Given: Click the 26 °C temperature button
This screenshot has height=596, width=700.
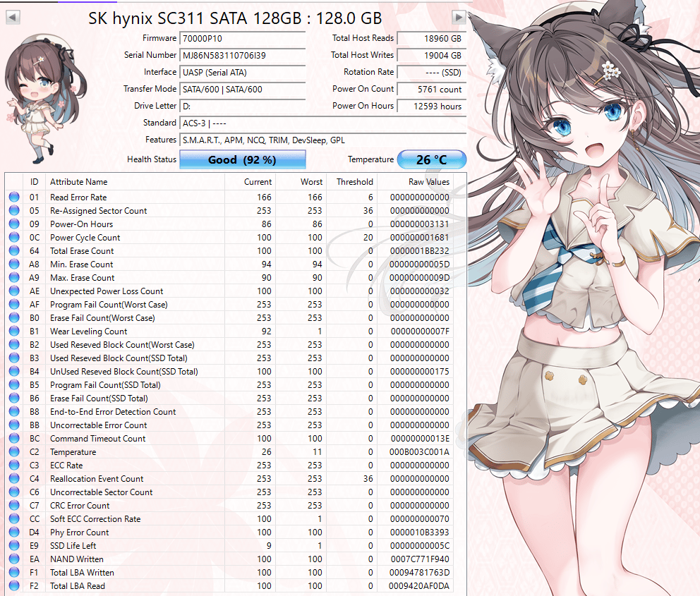Looking at the screenshot, I should pyautogui.click(x=431, y=159).
